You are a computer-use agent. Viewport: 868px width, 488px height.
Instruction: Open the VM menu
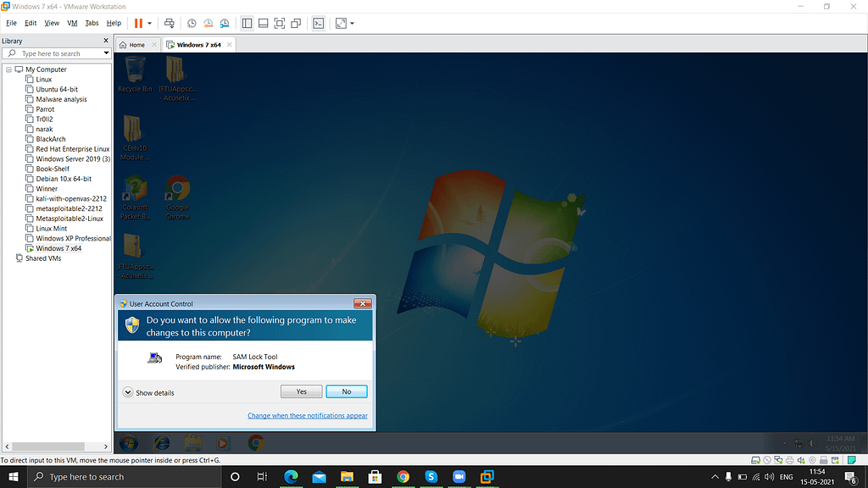coord(72,23)
